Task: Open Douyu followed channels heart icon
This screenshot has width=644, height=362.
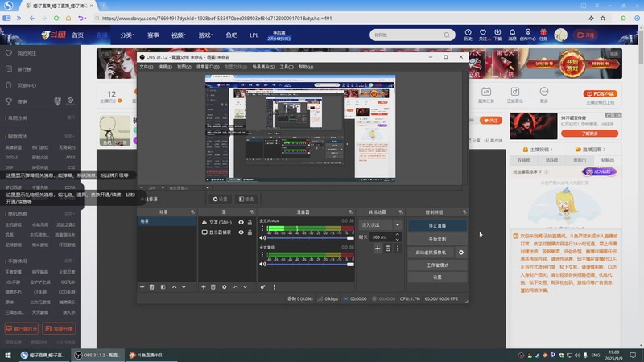Action: 483,35
